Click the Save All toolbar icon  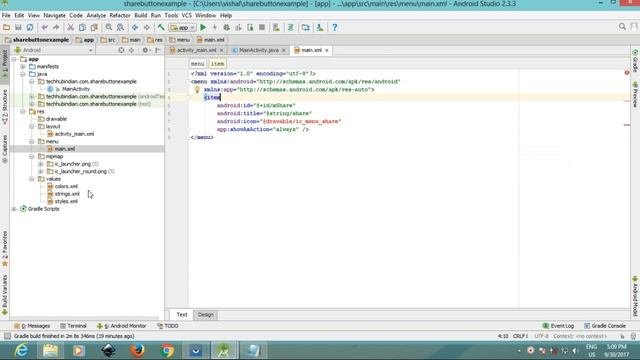18,27
